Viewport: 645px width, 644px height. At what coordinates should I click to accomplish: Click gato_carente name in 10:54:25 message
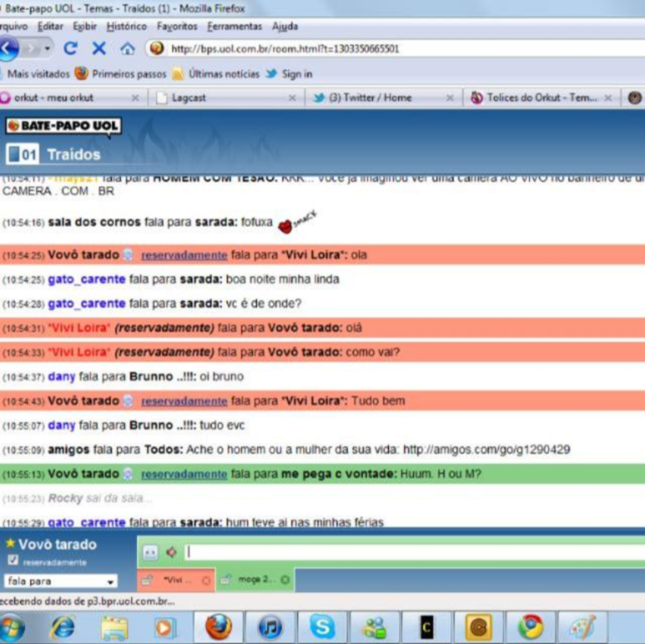(x=87, y=280)
